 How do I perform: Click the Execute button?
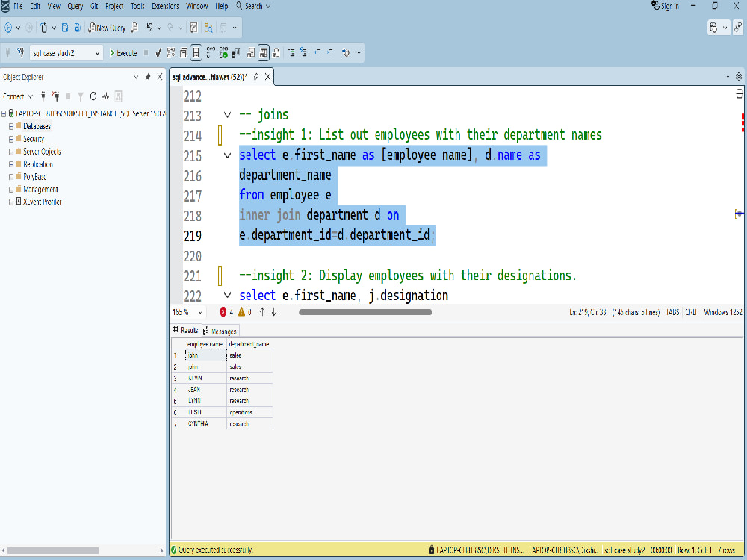(x=123, y=53)
